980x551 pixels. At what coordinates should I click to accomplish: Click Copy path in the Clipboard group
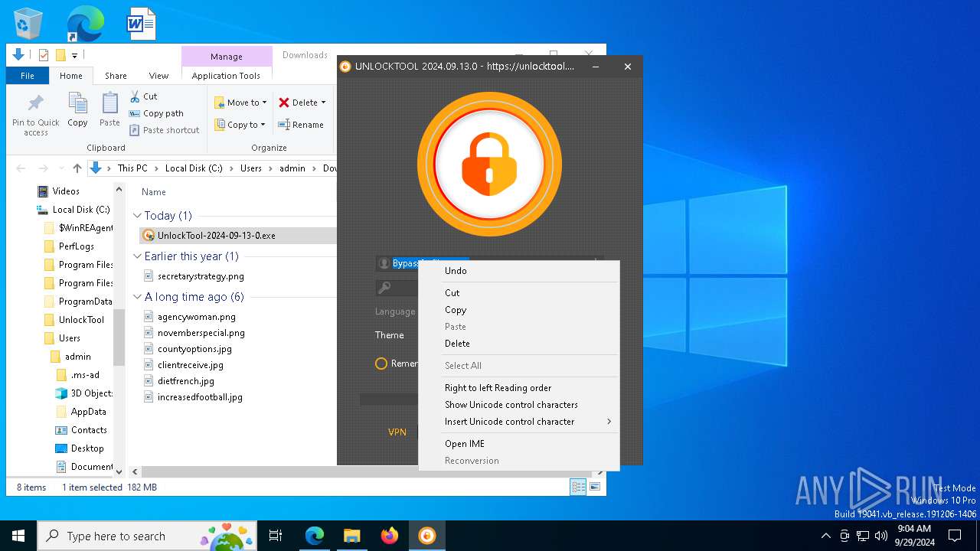(156, 113)
